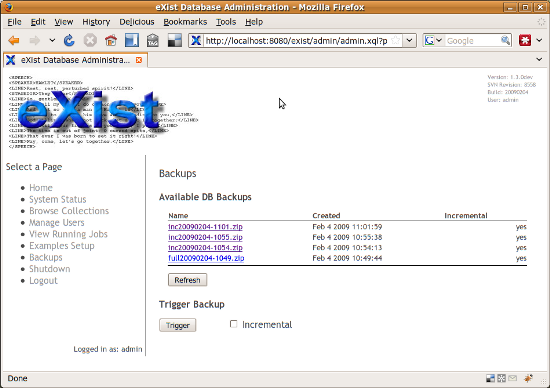Viewport: 550px width, 388px height.
Task: Click the eXist site icon in address bar
Action: tap(196, 41)
